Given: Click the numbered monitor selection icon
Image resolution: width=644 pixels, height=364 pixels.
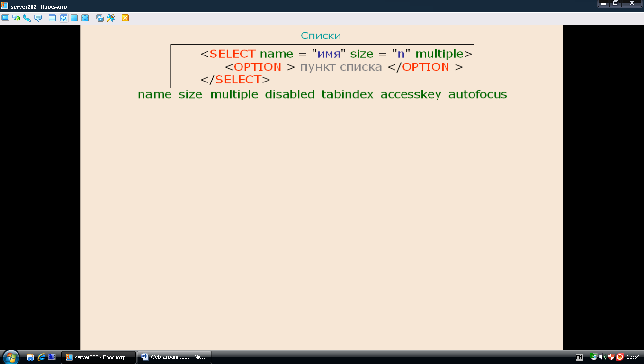Looking at the screenshot, I should click(100, 18).
